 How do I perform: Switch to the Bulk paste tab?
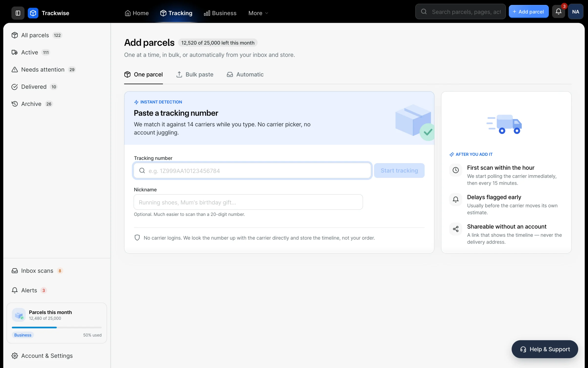[x=195, y=74]
